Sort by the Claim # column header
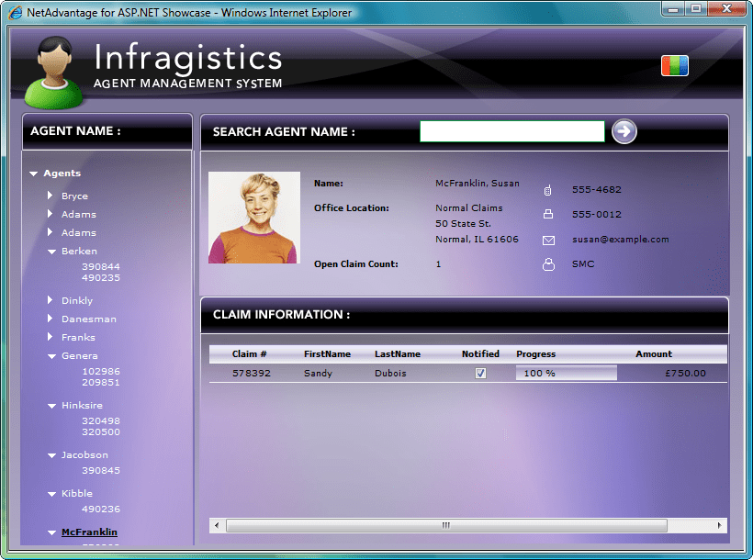753x560 pixels. click(249, 353)
